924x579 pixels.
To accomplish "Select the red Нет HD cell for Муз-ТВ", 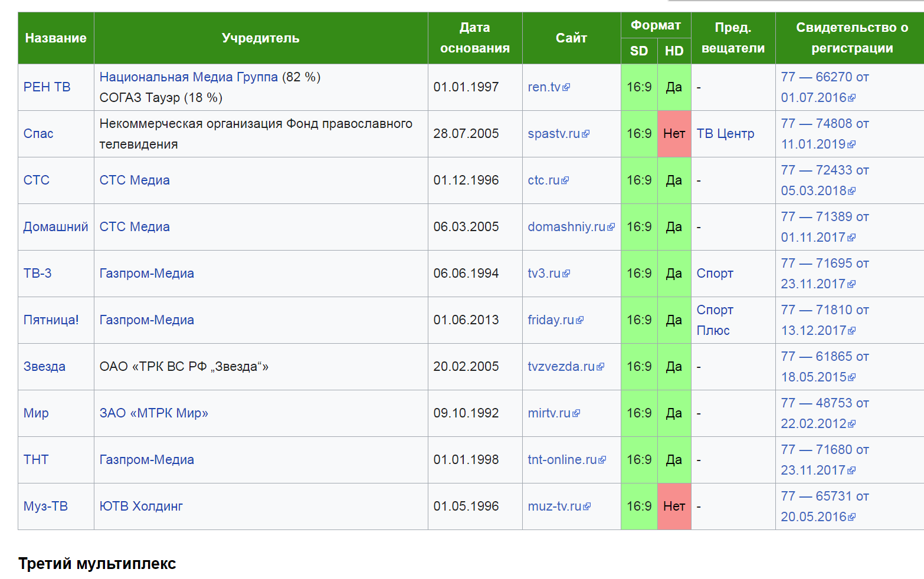I will tap(674, 506).
